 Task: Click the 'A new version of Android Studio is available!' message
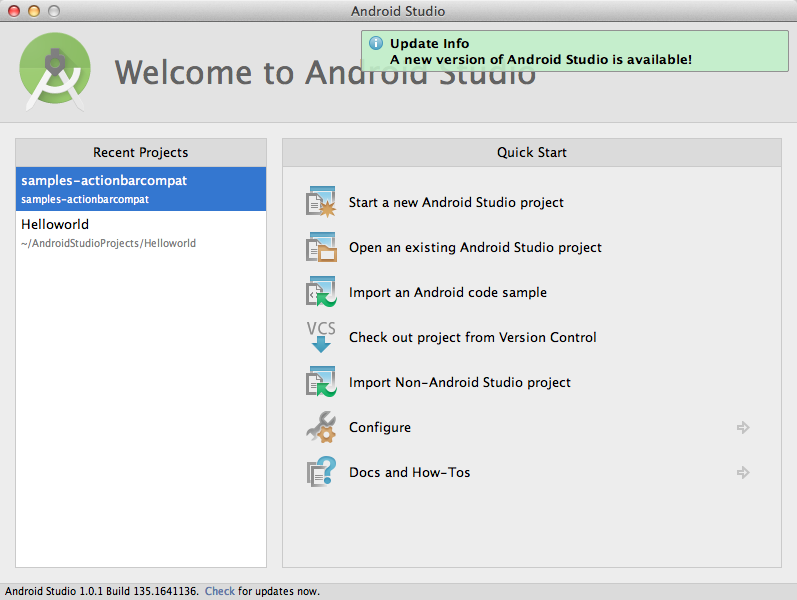tap(541, 59)
